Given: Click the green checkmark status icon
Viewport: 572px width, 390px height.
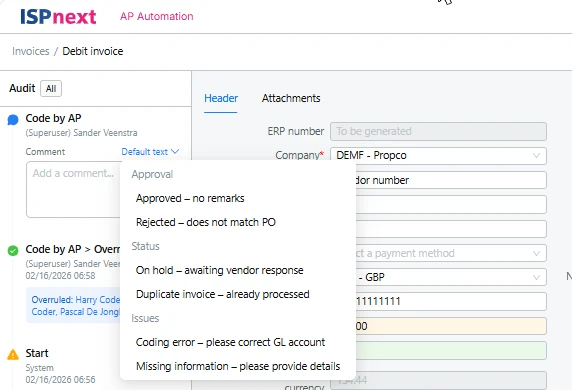Looking at the screenshot, I should tap(13, 251).
